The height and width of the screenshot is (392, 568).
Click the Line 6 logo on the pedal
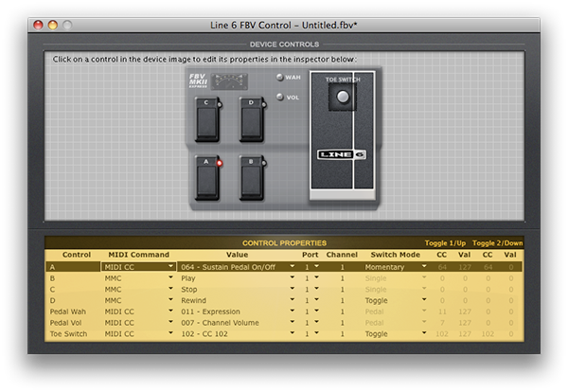click(x=342, y=154)
